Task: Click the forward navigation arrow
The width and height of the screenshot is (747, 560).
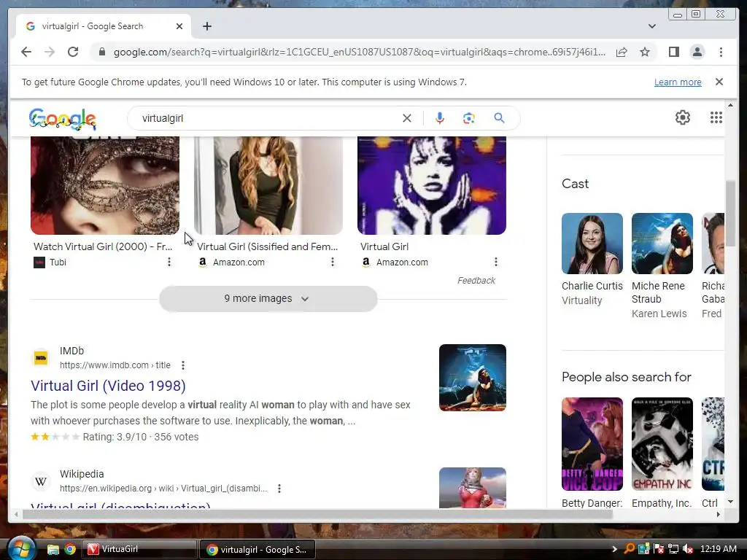Action: coord(50,52)
